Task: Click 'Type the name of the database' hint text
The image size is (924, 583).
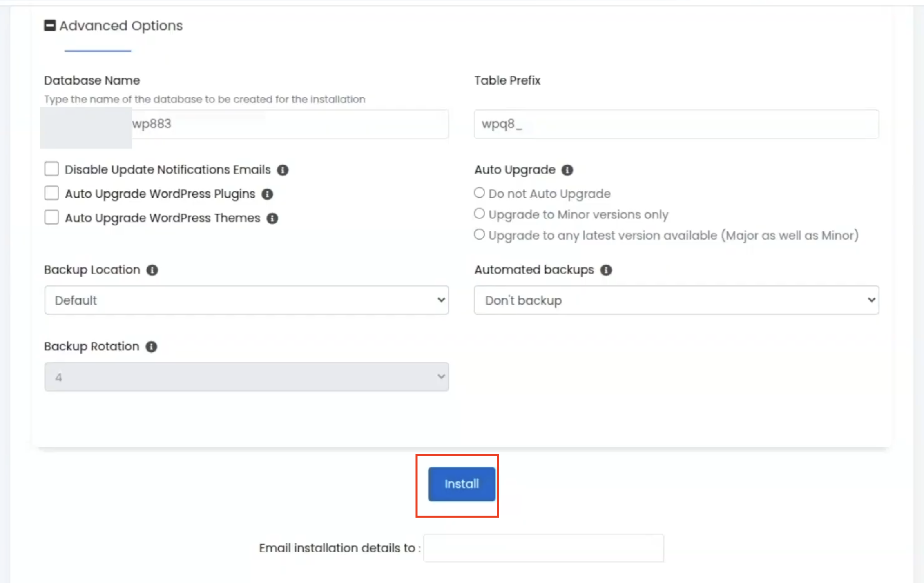Action: coord(205,99)
